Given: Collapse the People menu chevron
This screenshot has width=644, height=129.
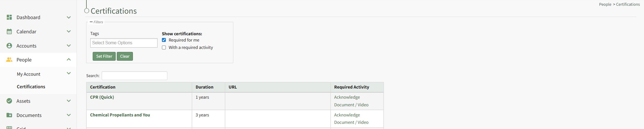Looking at the screenshot, I should coord(69,60).
